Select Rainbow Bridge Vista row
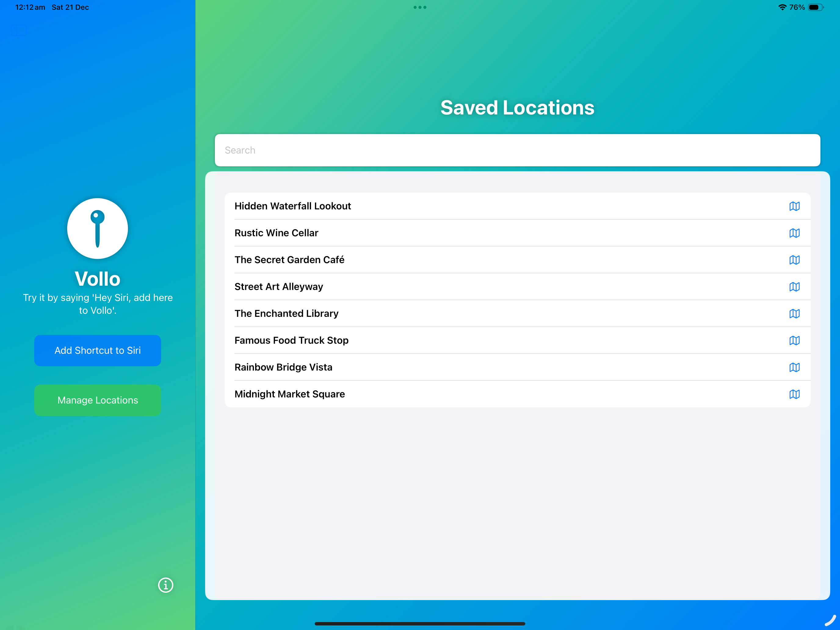Screen dimensions: 840x630 517,367
